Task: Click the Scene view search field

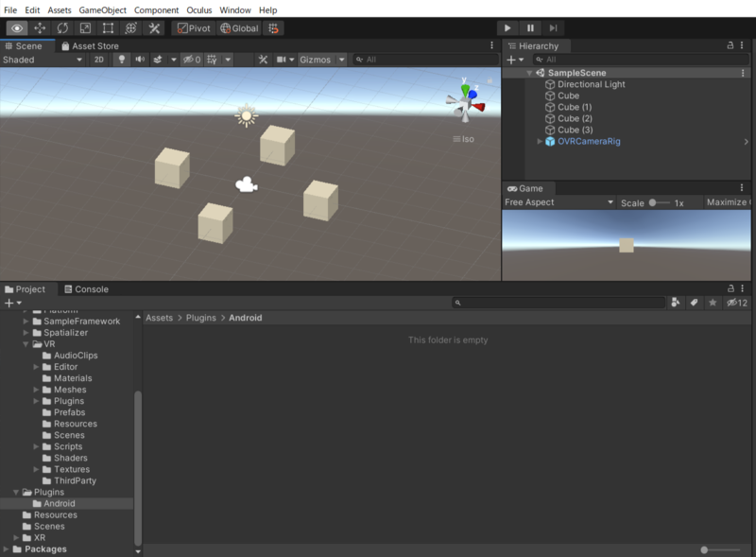Action: point(426,60)
